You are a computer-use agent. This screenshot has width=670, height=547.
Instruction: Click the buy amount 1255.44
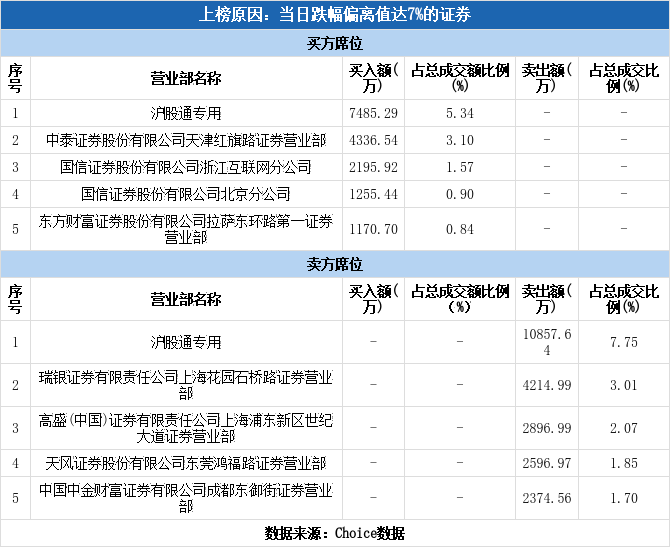coord(373,194)
